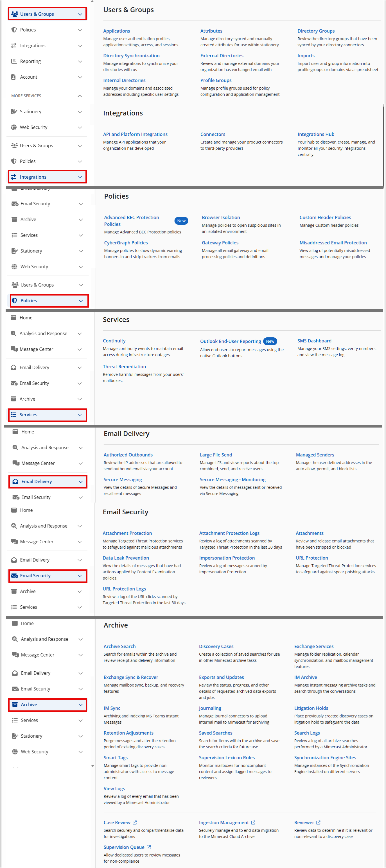Screen dimensions: 386x868
Task: Select the MORE SERVICES section header
Action: tap(47, 96)
